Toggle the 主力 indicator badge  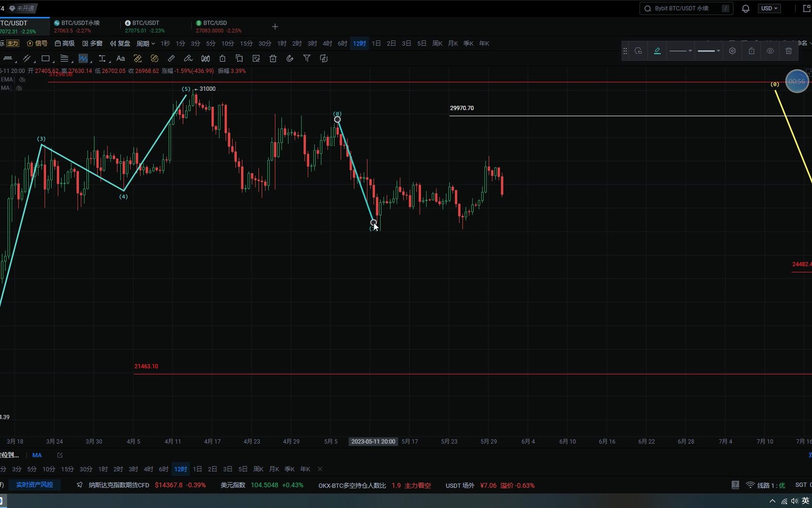13,43
